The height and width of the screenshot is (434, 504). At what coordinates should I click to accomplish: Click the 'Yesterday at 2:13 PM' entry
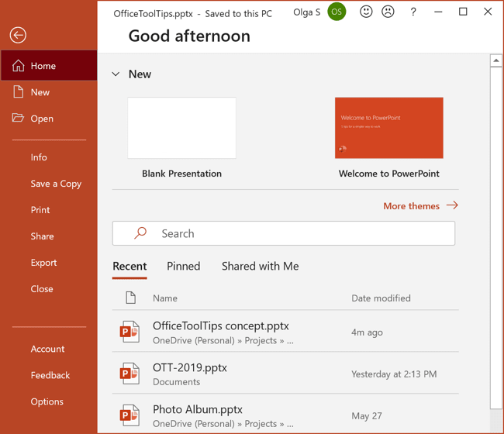pos(394,374)
